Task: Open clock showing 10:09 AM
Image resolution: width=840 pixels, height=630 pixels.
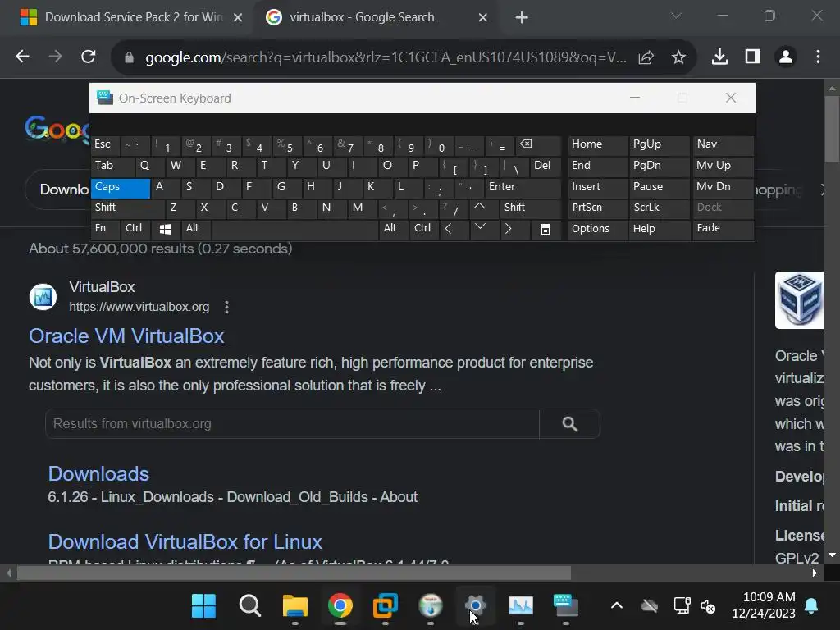Action: click(764, 605)
